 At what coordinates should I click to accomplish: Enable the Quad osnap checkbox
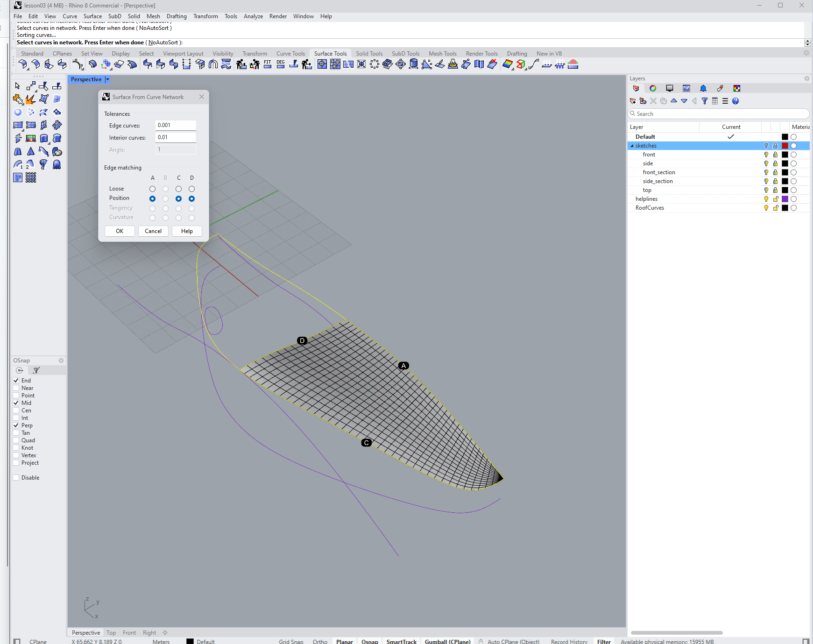pyautogui.click(x=16, y=440)
